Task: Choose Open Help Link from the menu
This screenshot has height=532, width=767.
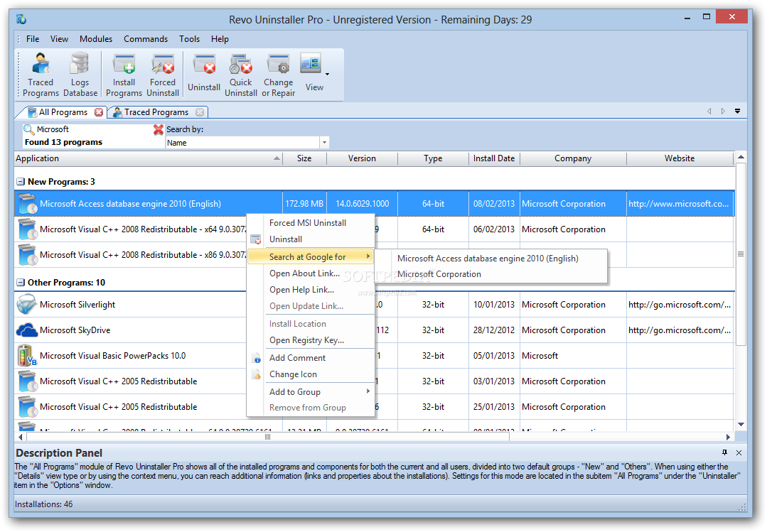Action: point(301,290)
